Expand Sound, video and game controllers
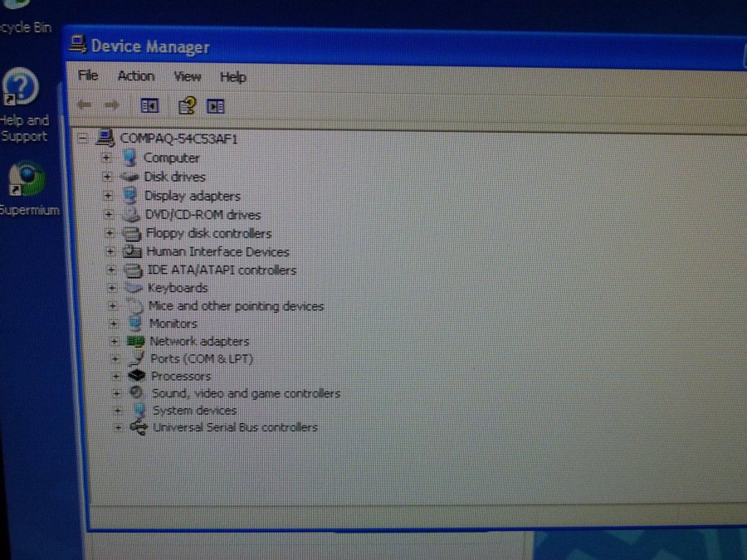 click(117, 393)
